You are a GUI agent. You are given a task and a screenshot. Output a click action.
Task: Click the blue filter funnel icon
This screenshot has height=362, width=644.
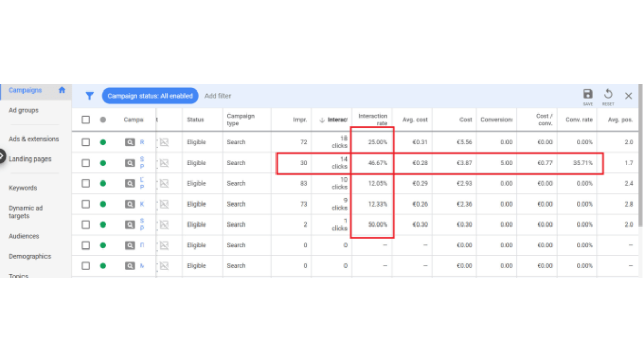89,96
